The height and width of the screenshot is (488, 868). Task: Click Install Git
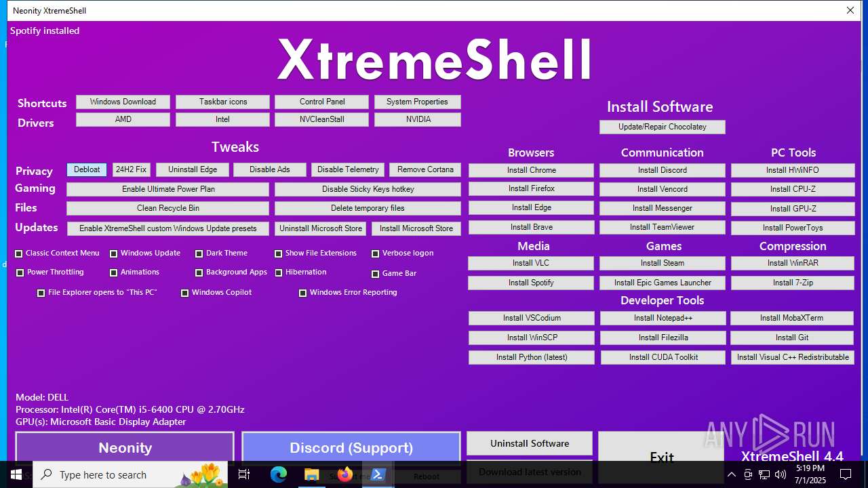coord(792,338)
